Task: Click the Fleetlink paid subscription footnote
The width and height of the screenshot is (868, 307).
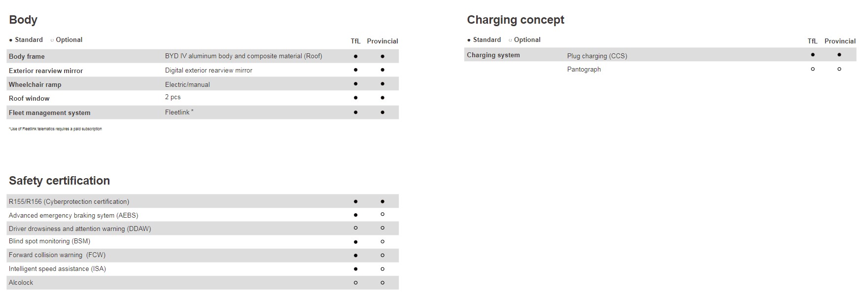Action: tap(55, 129)
